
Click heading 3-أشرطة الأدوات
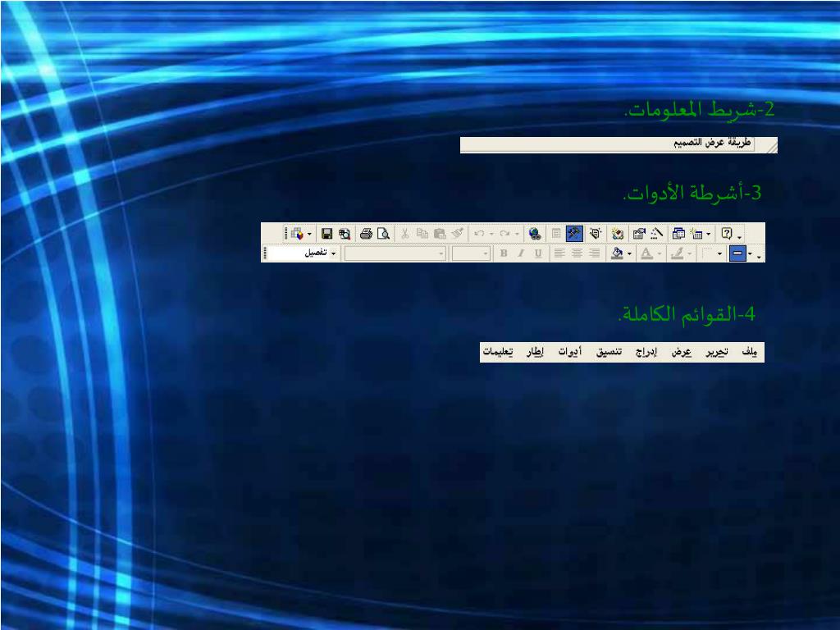click(x=692, y=192)
